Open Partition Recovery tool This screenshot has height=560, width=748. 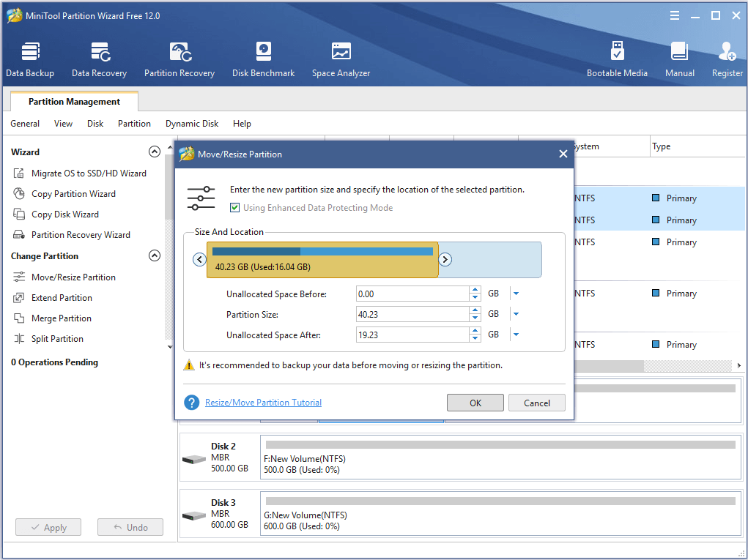(179, 59)
